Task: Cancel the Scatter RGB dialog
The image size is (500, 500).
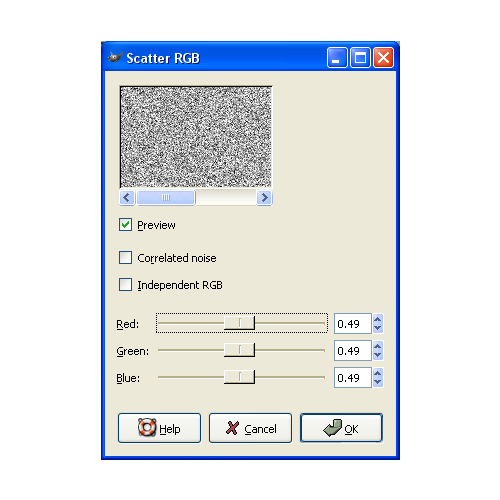Action: (x=250, y=428)
